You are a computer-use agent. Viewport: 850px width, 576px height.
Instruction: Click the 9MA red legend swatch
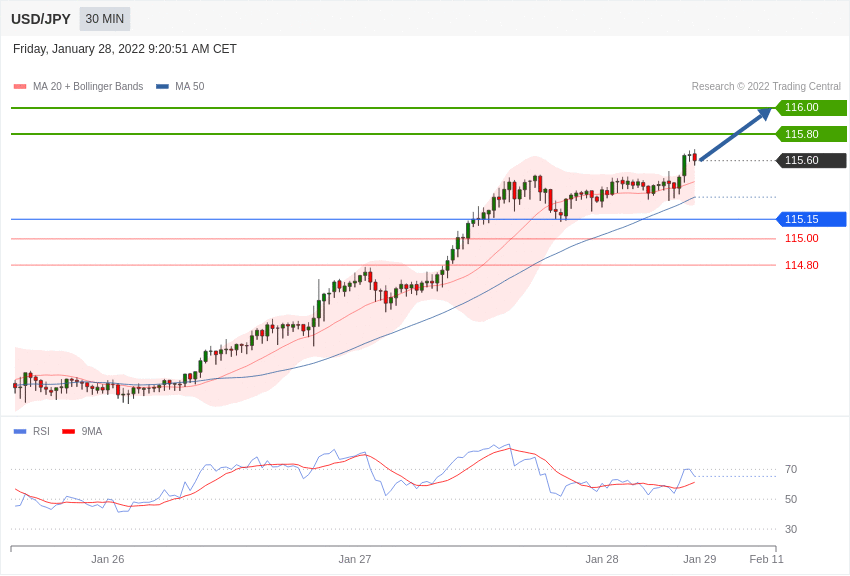point(68,432)
